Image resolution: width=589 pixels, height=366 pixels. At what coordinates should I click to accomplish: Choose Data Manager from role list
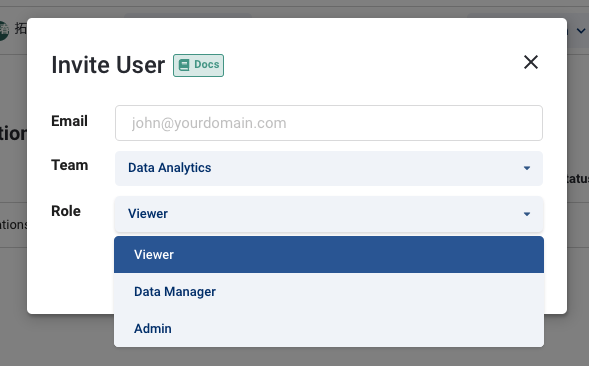(x=329, y=292)
